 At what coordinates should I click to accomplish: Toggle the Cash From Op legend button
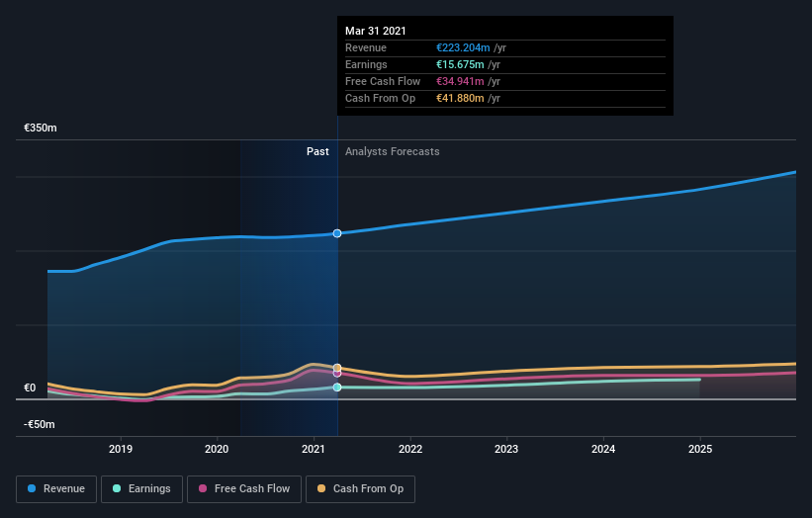coord(360,489)
